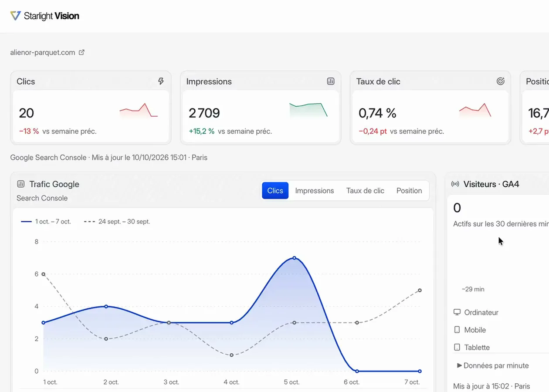Switch chart to Taux de clic
Screen dimensions: 549x392
coord(365,191)
